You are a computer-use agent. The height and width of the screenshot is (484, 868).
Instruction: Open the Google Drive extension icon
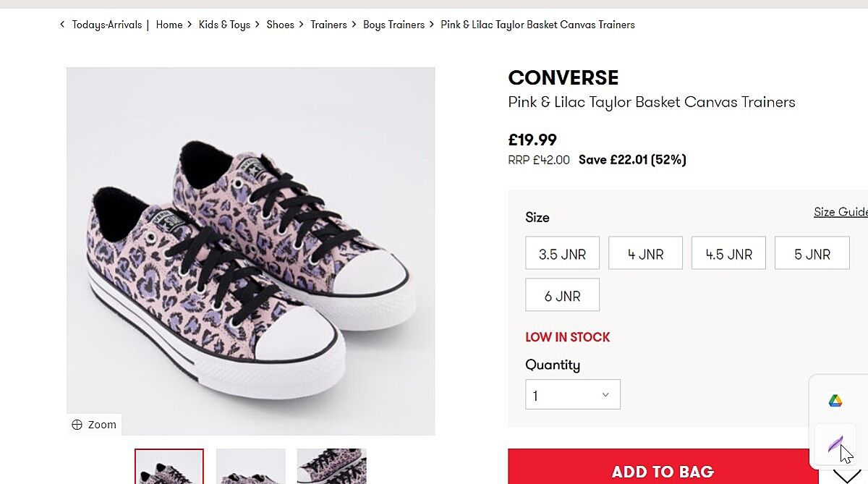pos(835,401)
